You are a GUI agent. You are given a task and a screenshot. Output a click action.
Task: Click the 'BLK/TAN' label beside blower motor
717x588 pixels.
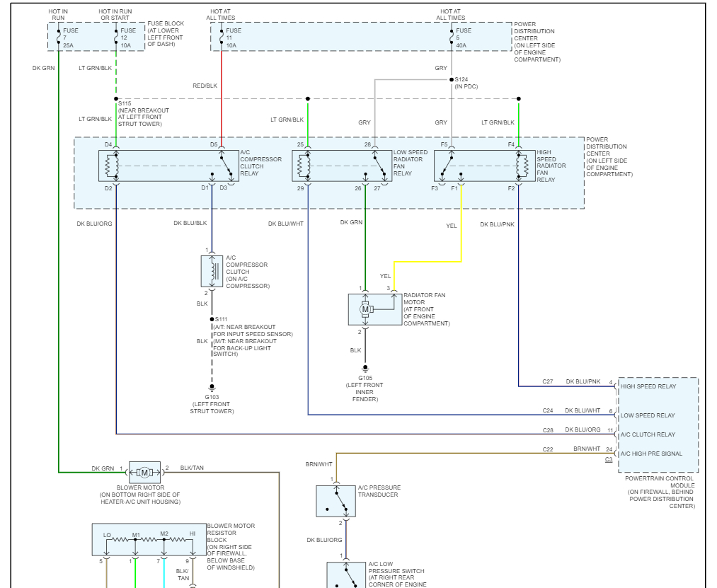(192, 468)
